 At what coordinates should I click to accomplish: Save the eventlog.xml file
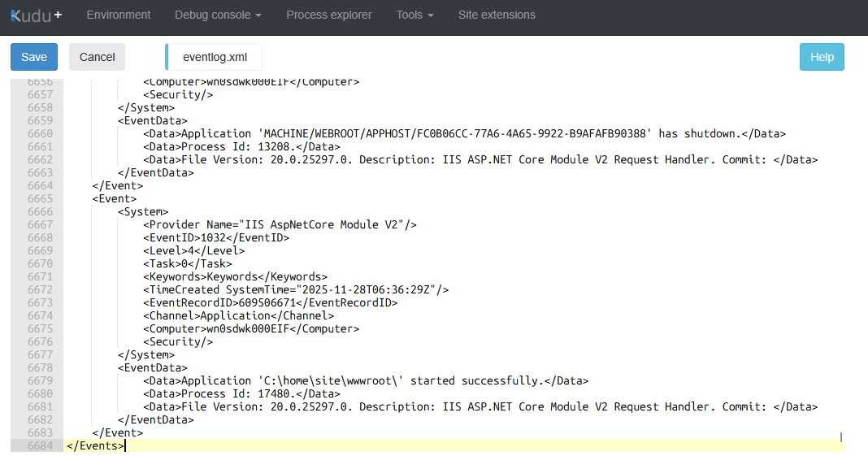point(34,57)
